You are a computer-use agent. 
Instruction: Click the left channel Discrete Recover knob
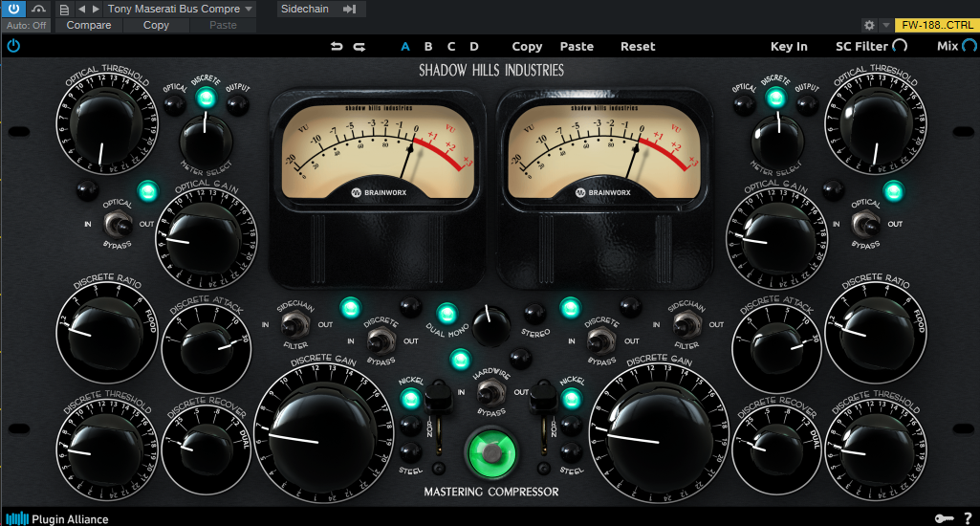point(207,448)
